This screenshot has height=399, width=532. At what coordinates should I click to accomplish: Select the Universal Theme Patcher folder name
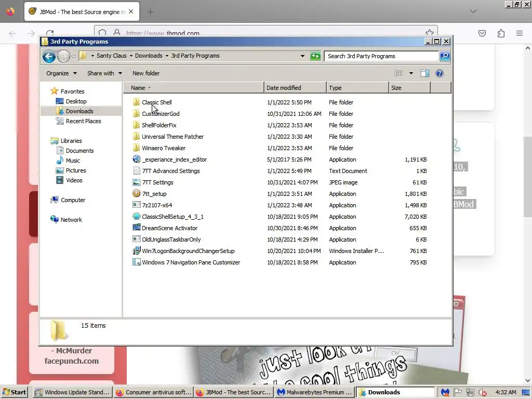[172, 137]
